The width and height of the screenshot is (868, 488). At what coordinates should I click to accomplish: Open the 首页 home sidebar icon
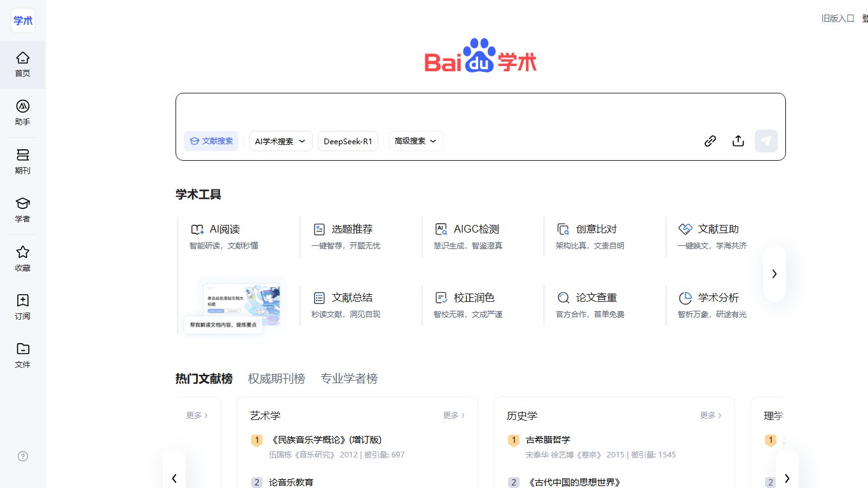[22, 64]
